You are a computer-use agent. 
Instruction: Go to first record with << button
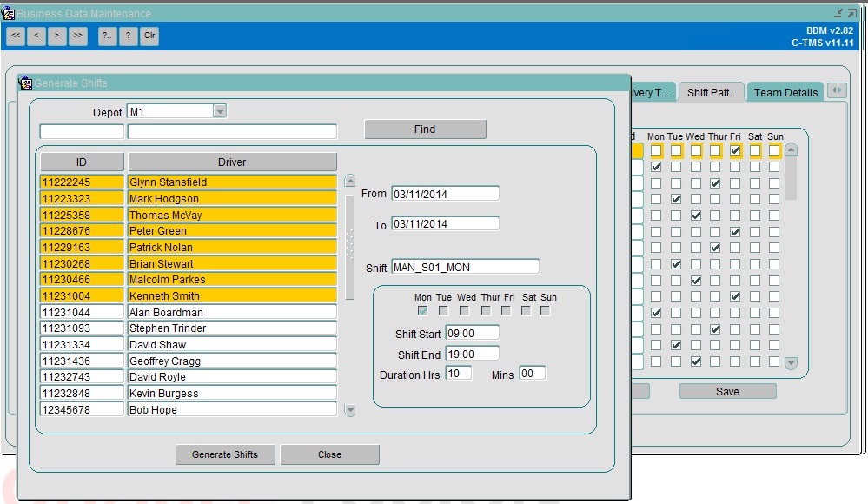(16, 36)
